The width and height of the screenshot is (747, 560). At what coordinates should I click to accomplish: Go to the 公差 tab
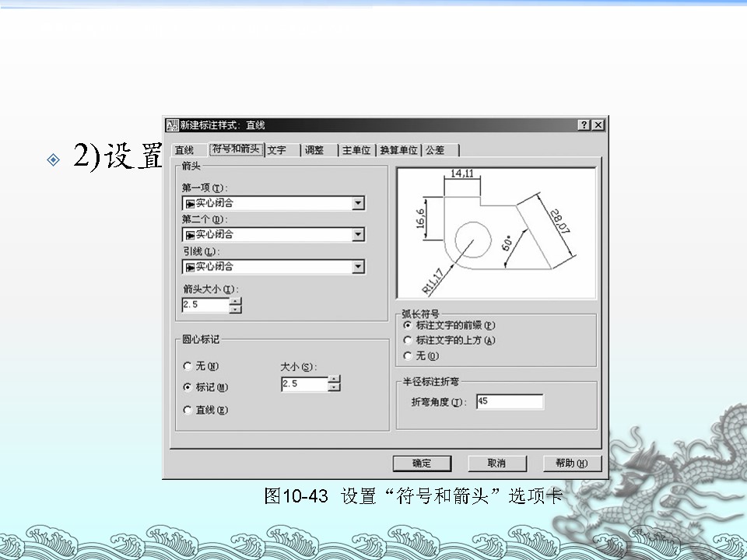coord(435,150)
